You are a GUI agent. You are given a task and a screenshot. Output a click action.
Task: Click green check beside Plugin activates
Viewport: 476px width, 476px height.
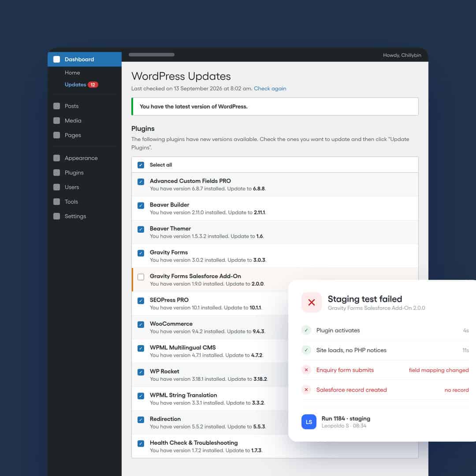pos(306,330)
